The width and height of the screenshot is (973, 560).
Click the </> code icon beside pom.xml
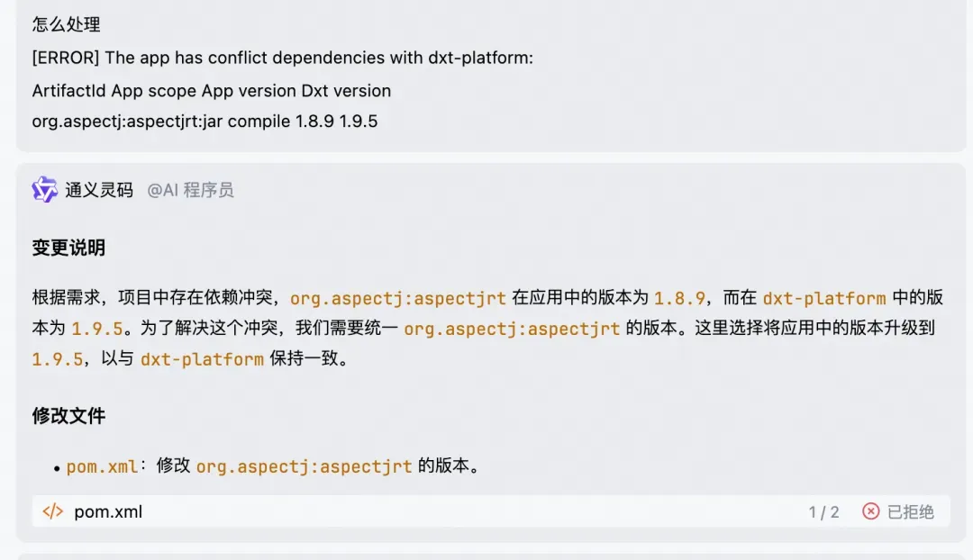53,511
